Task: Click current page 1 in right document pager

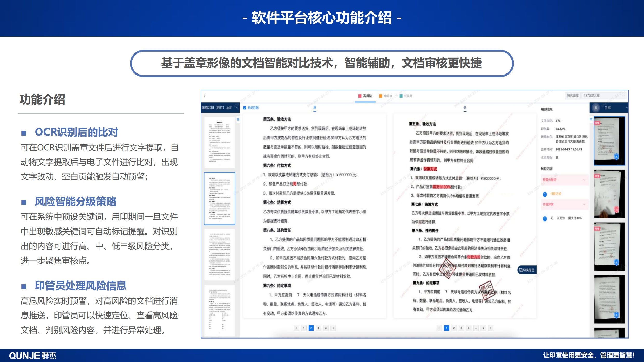Action: pos(446,328)
